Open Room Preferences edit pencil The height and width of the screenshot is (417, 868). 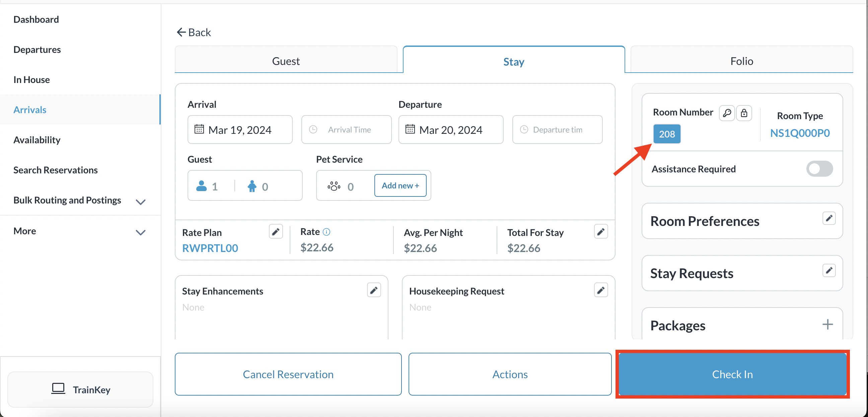[x=828, y=218]
